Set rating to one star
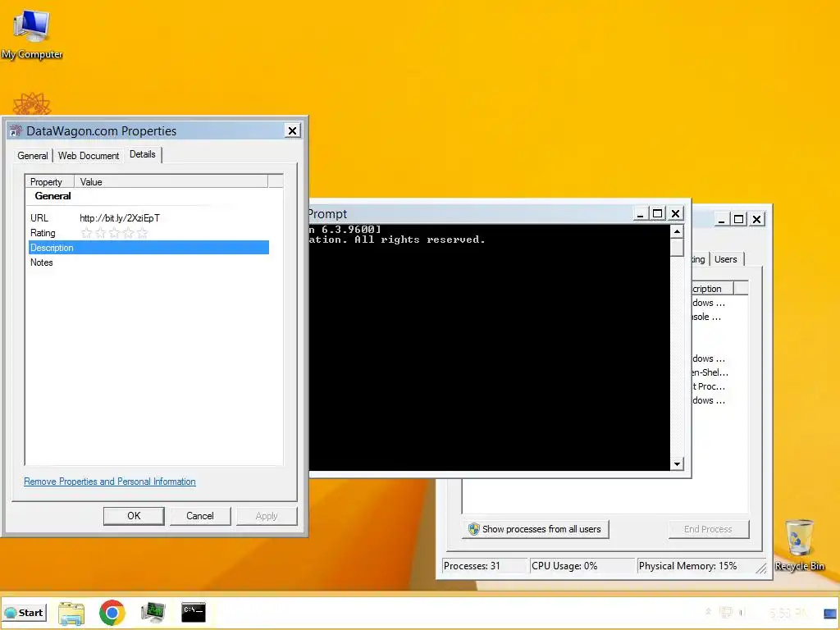Viewport: 840px width, 630px height. point(86,233)
